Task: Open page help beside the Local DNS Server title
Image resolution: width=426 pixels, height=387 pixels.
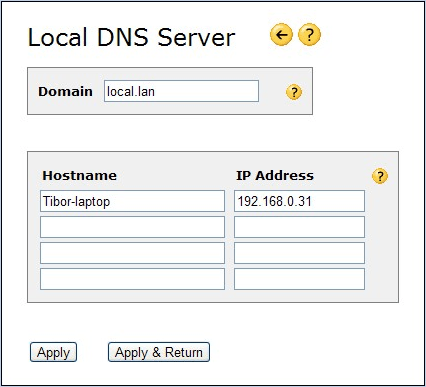Action: pos(309,34)
